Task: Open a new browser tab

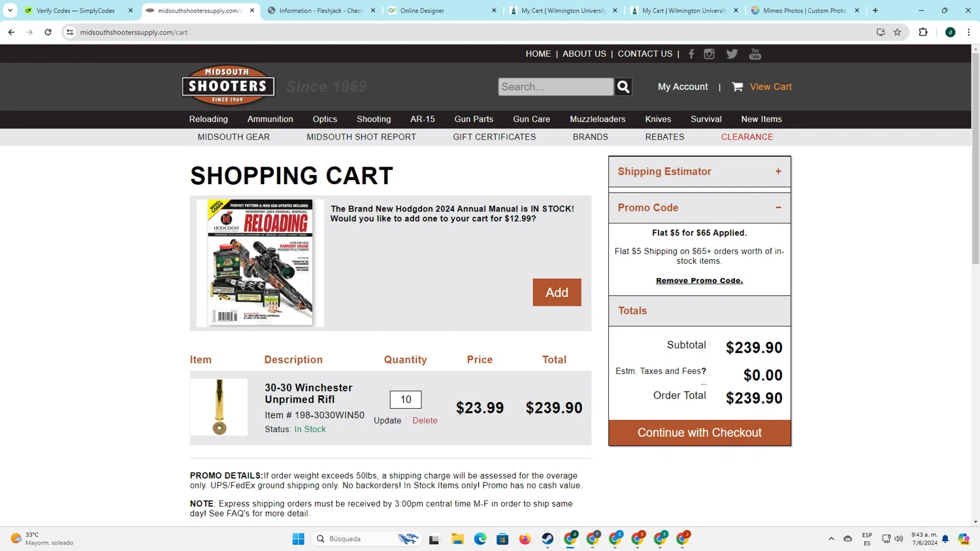Action: pos(875,10)
